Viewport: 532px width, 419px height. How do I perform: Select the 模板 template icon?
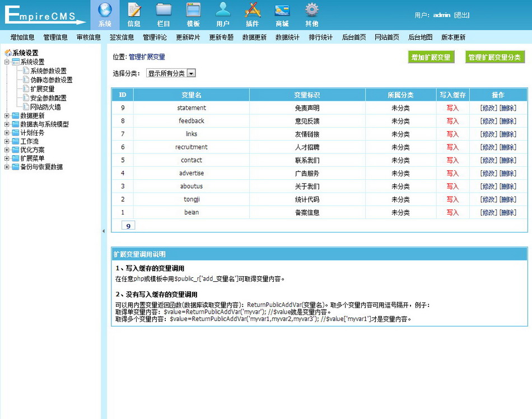[193, 10]
